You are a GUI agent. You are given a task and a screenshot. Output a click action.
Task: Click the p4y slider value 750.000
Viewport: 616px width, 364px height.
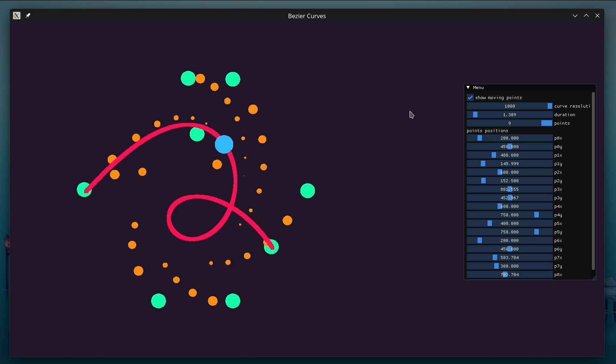509,215
